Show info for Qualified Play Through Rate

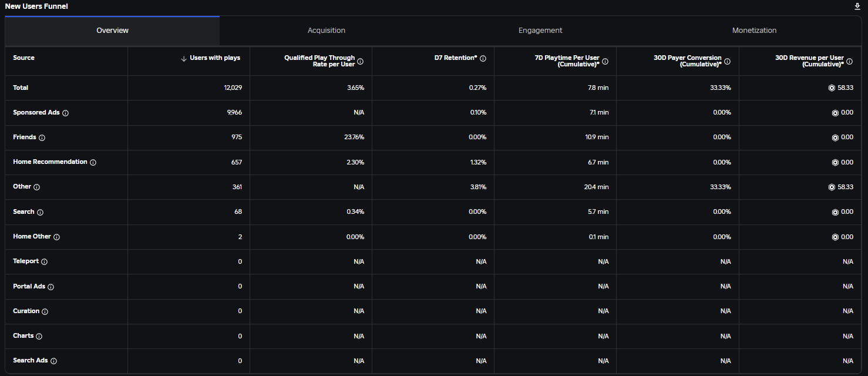point(361,61)
